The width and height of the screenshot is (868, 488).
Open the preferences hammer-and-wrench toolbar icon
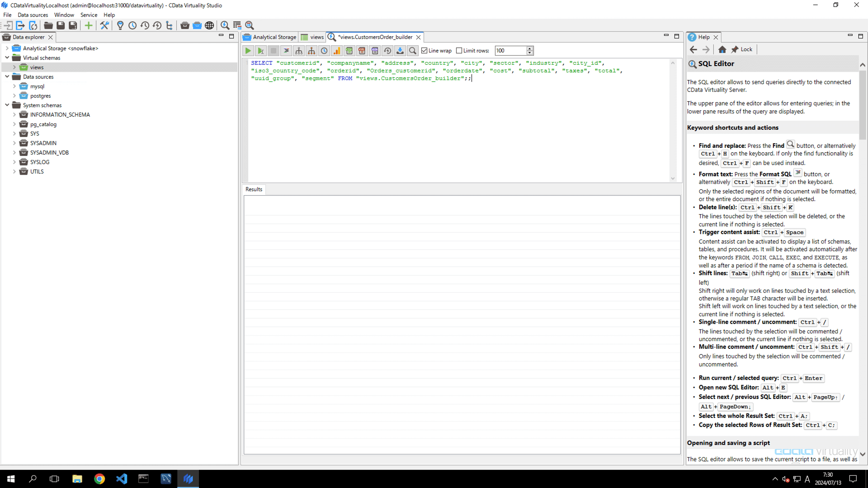[x=104, y=25]
